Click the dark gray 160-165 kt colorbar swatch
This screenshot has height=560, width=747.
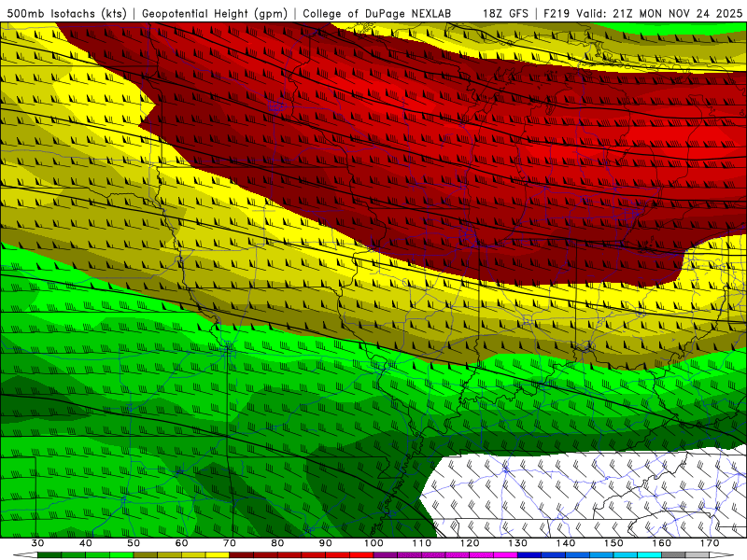[x=673, y=555]
